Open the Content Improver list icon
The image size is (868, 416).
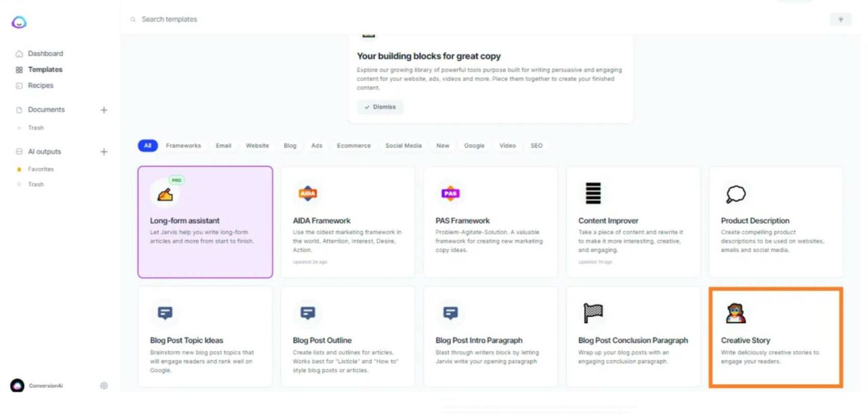[593, 192]
